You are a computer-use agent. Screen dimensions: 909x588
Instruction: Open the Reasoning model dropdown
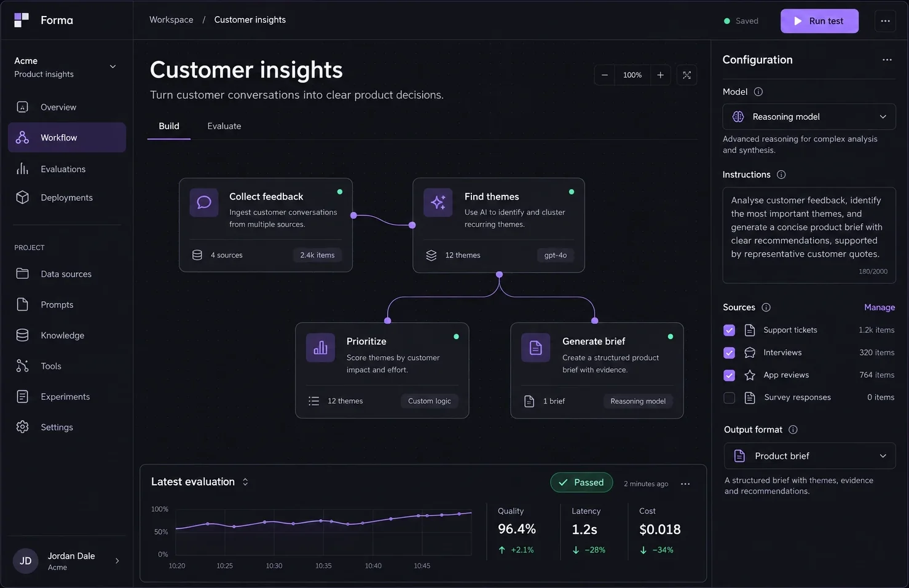[x=809, y=117]
